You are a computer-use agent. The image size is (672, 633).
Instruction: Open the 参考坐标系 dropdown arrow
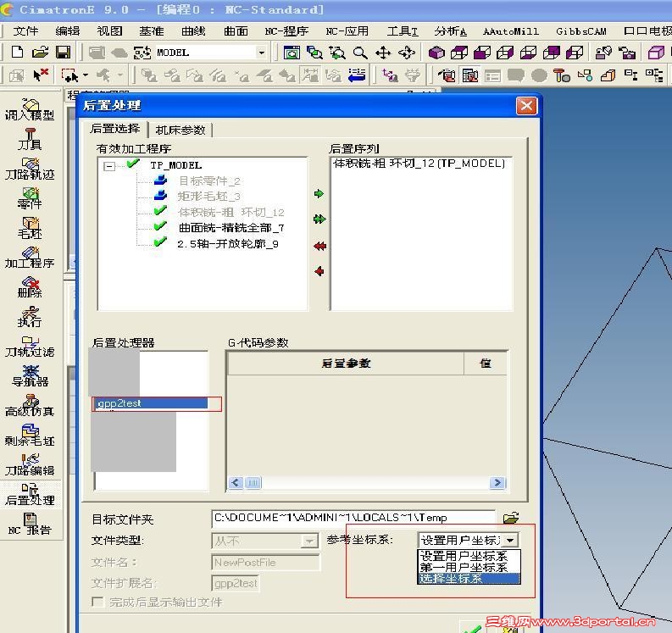(510, 540)
